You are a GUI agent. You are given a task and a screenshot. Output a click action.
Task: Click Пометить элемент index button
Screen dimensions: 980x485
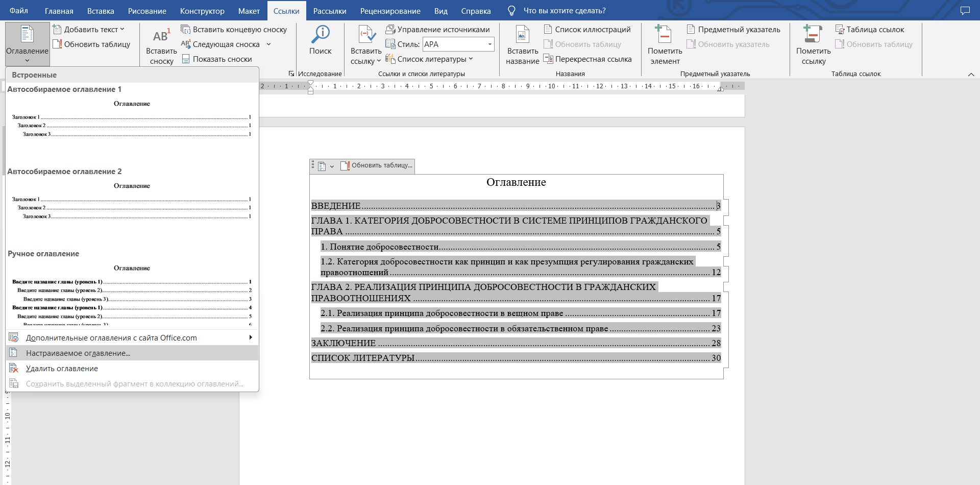[665, 45]
